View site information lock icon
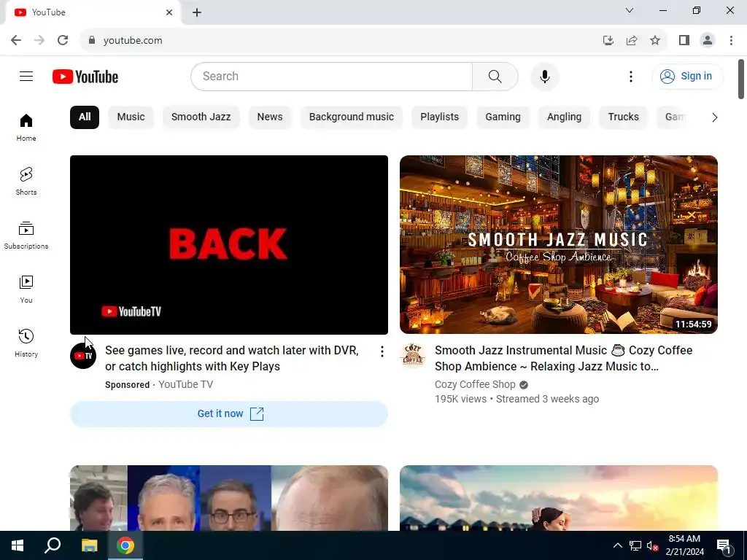Image resolution: width=747 pixels, height=560 pixels. point(91,40)
